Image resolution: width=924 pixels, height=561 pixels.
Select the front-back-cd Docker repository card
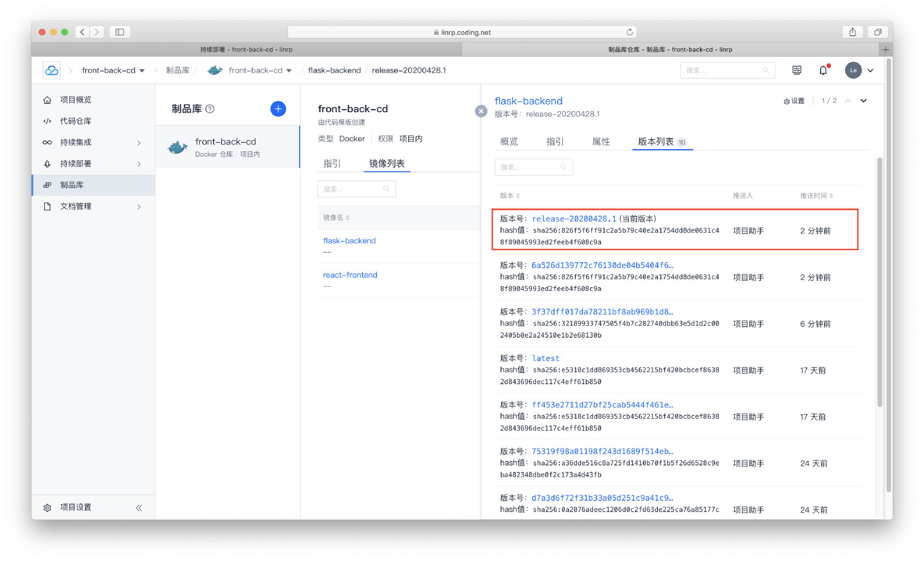coord(228,147)
